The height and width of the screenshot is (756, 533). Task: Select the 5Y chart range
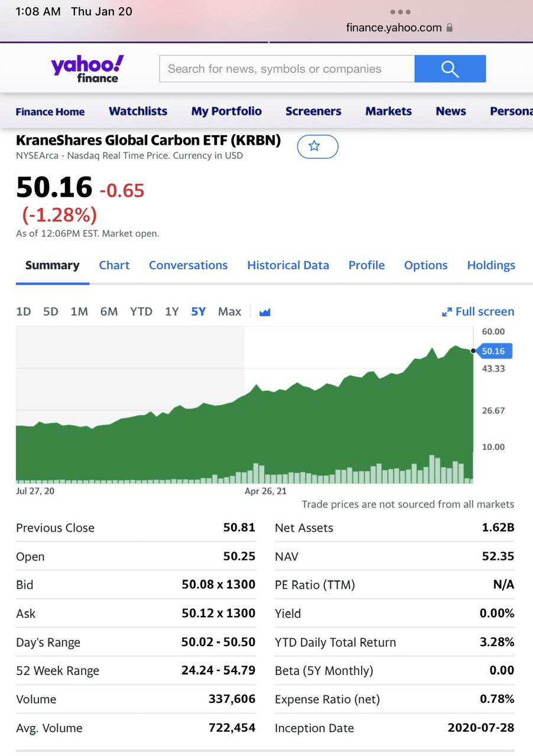(199, 312)
